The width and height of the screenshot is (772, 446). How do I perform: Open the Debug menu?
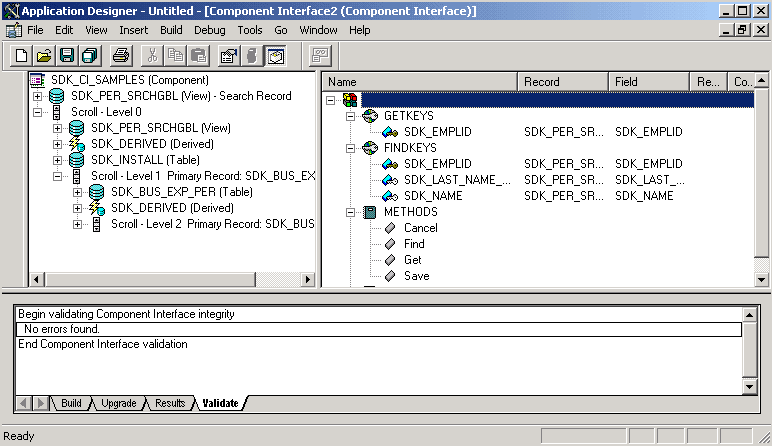(x=209, y=31)
